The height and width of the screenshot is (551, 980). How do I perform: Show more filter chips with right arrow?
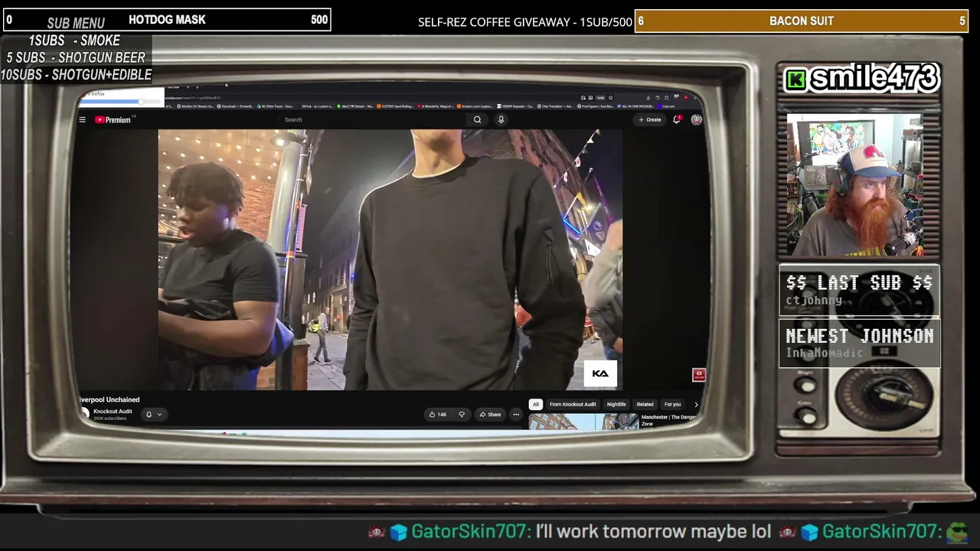(696, 404)
